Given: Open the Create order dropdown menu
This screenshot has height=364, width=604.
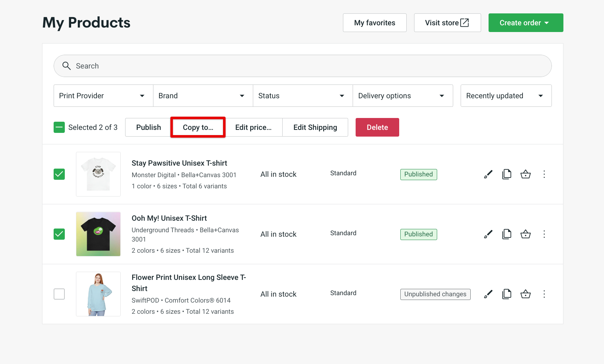Looking at the screenshot, I should 525,23.
